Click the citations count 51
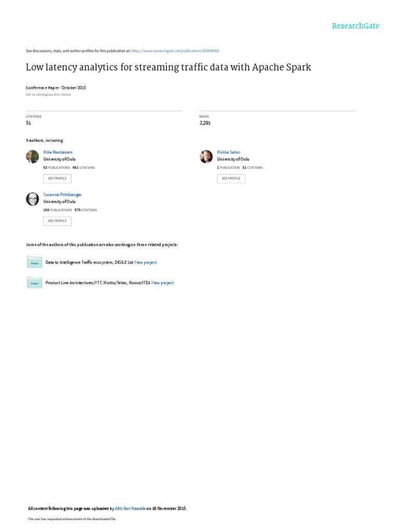 point(29,123)
